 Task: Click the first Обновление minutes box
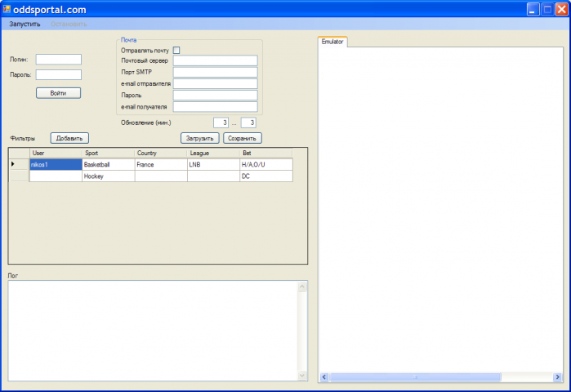point(221,122)
